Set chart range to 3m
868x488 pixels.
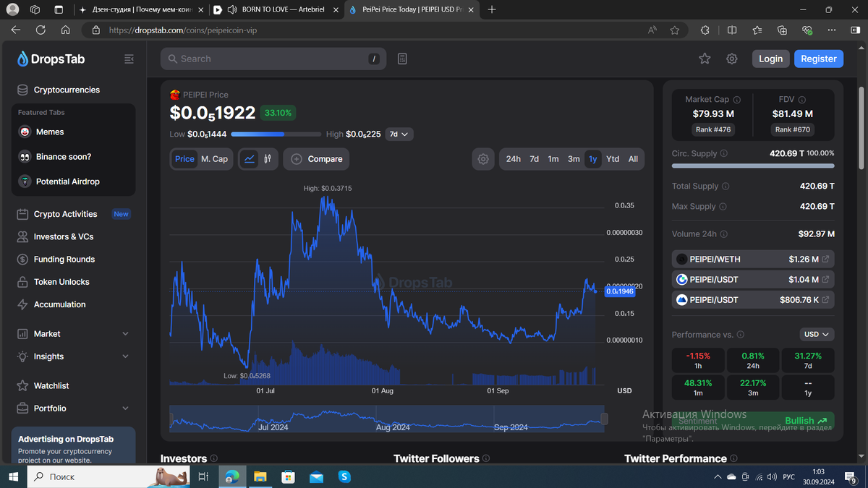tap(574, 159)
